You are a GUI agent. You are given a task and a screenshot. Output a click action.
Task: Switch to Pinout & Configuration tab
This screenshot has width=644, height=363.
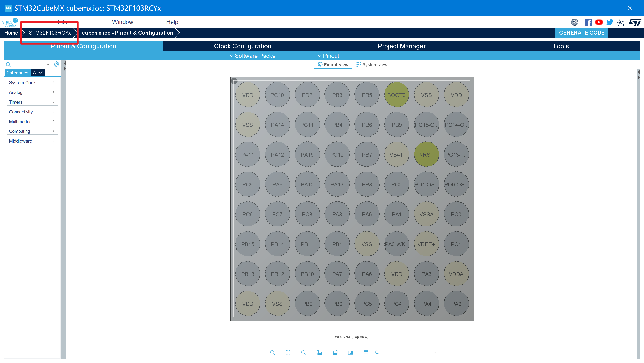[x=83, y=46]
